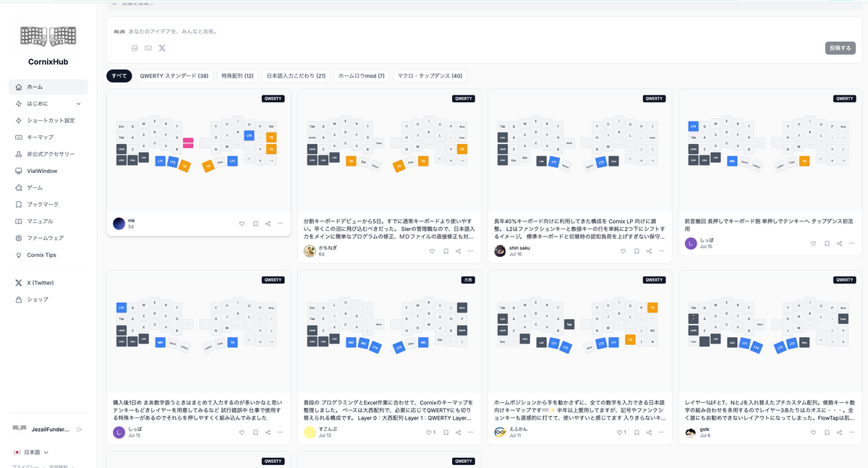The height and width of the screenshot is (468, 868).
Task: Click the X icon in post composer
Action: [162, 48]
